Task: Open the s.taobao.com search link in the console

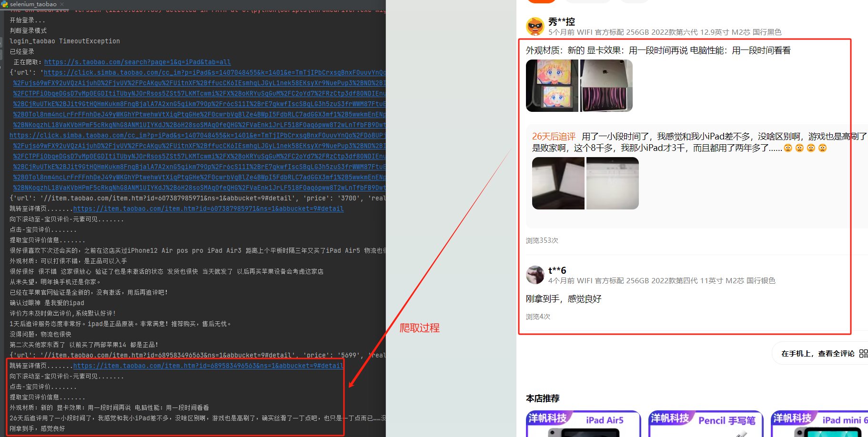Action: pos(137,62)
